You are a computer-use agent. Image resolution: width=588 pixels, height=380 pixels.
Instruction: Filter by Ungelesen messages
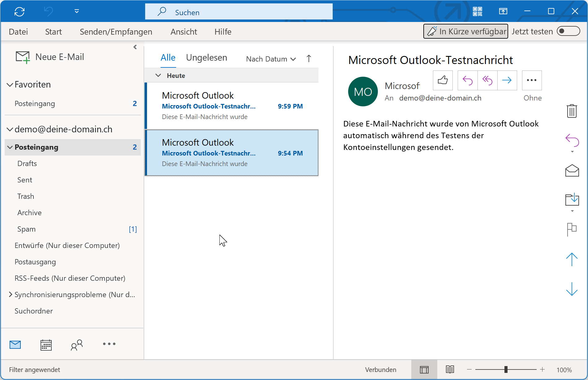coord(207,58)
